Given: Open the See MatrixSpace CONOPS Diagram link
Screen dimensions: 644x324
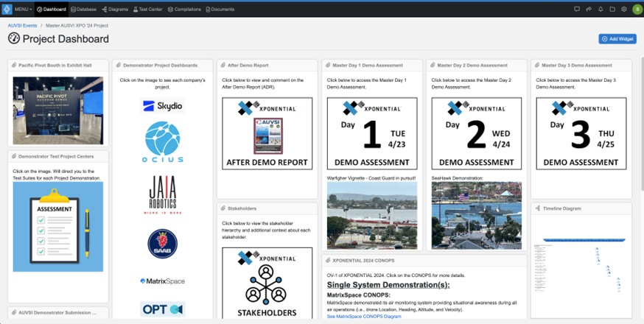Looking at the screenshot, I should tap(364, 316).
